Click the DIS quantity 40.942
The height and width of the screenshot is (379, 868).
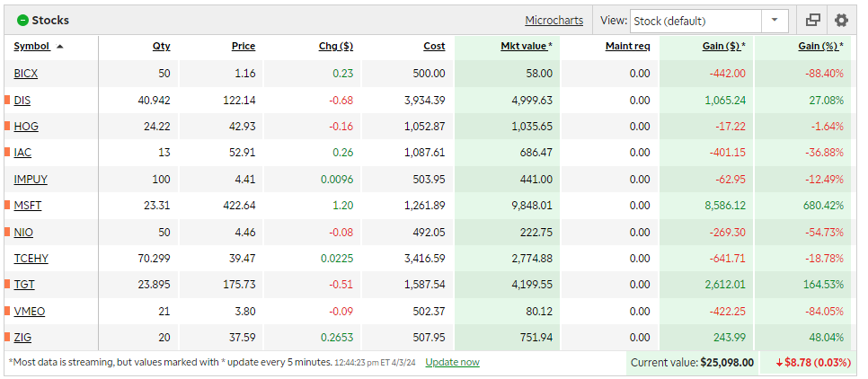pyautogui.click(x=154, y=101)
